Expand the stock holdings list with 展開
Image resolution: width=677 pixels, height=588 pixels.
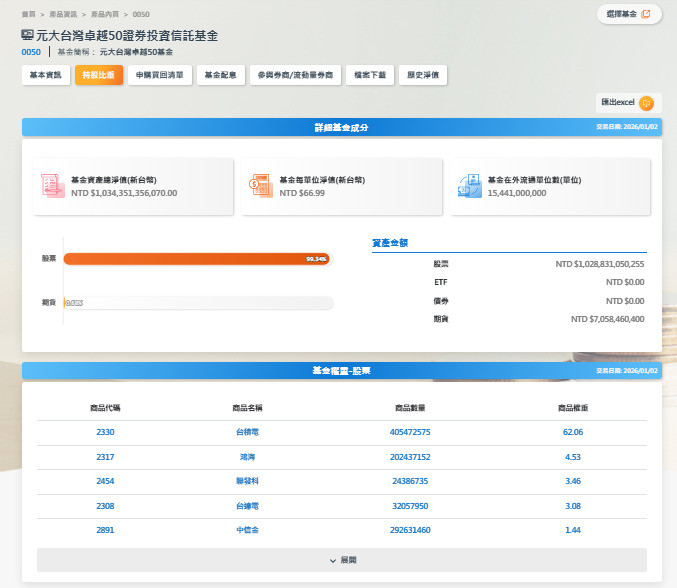pos(342,560)
